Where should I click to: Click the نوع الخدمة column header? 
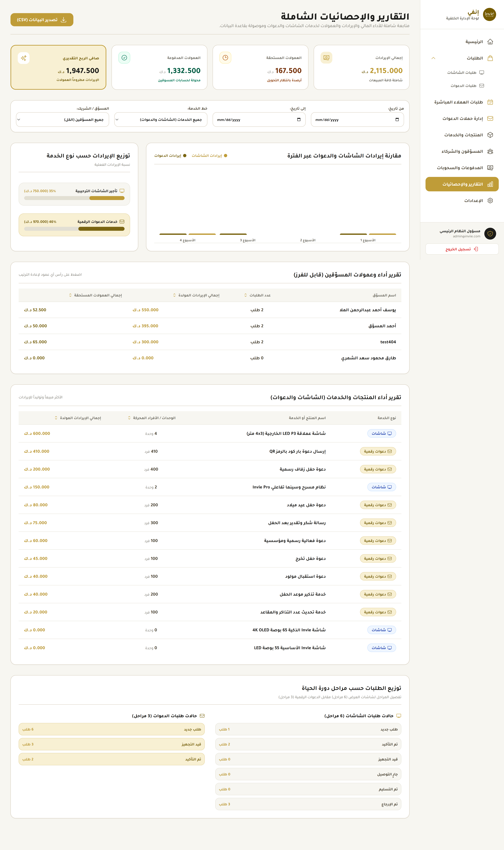pyautogui.click(x=387, y=418)
